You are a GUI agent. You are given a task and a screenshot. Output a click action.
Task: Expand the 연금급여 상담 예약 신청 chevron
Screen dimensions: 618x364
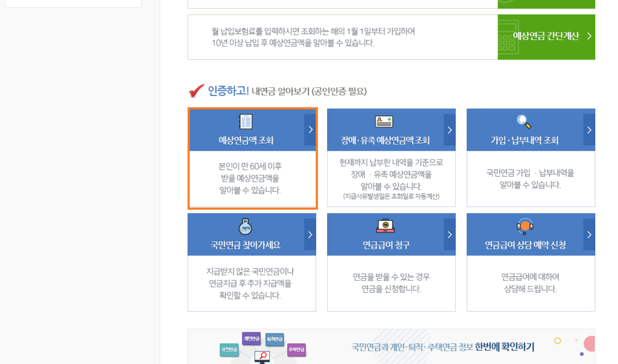[588, 234]
